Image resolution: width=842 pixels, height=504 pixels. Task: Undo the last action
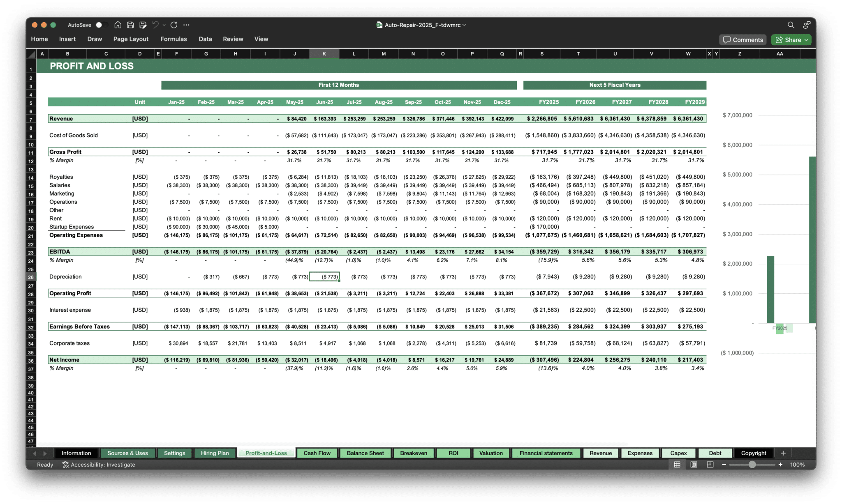(155, 25)
